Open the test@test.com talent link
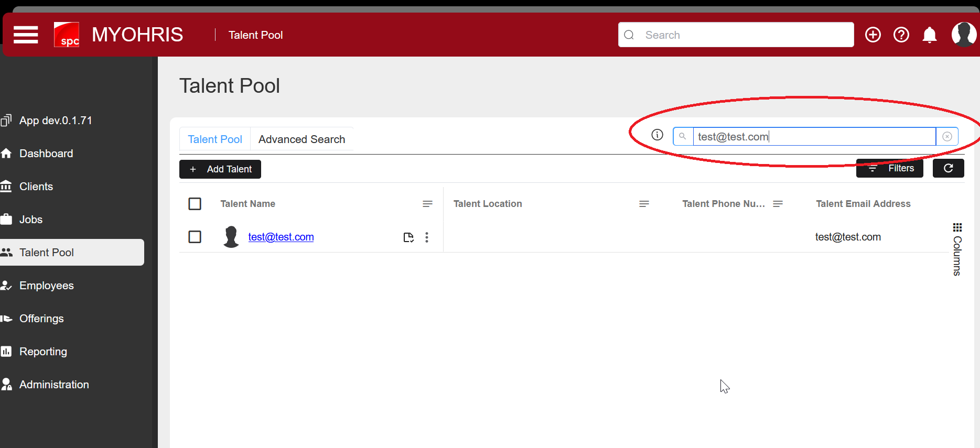Viewport: 980px width, 448px height. [x=281, y=237]
